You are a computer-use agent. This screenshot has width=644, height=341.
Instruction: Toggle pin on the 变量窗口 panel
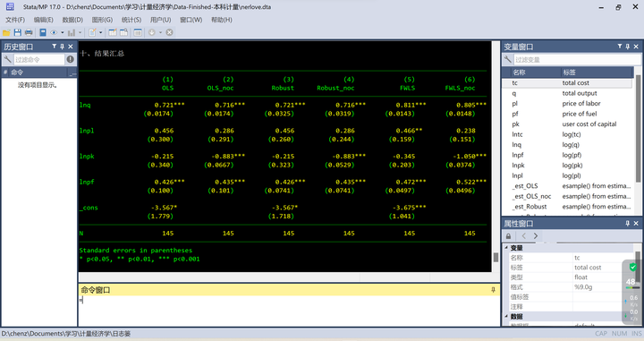tap(628, 47)
